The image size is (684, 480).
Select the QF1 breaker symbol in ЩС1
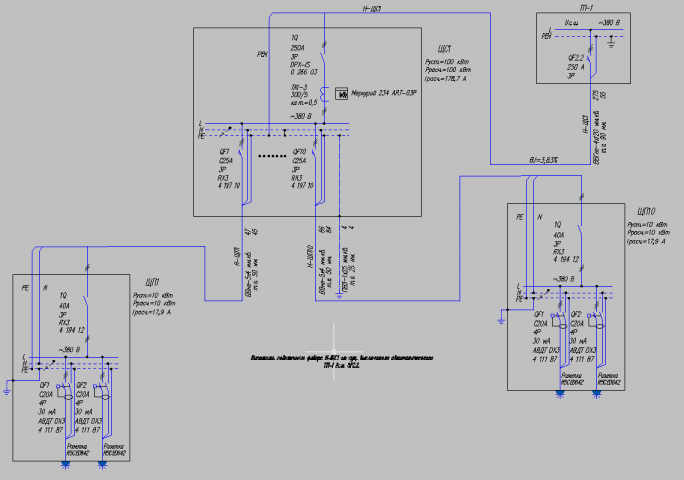(241, 151)
